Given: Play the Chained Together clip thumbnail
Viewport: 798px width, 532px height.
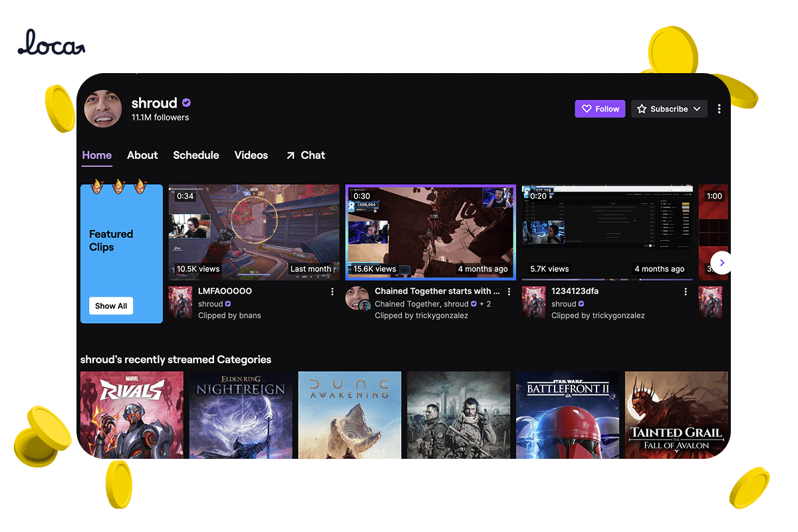Looking at the screenshot, I should [430, 232].
